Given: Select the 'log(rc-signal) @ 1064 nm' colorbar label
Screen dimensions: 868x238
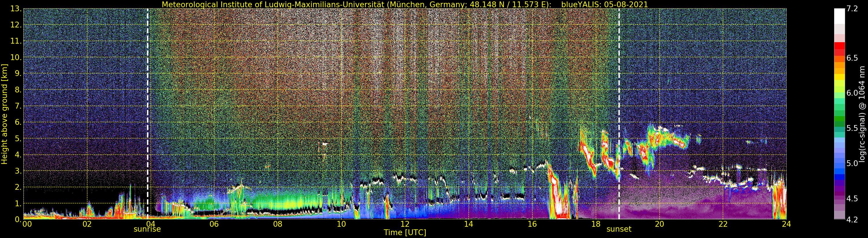Looking at the screenshot, I should 862,114.
